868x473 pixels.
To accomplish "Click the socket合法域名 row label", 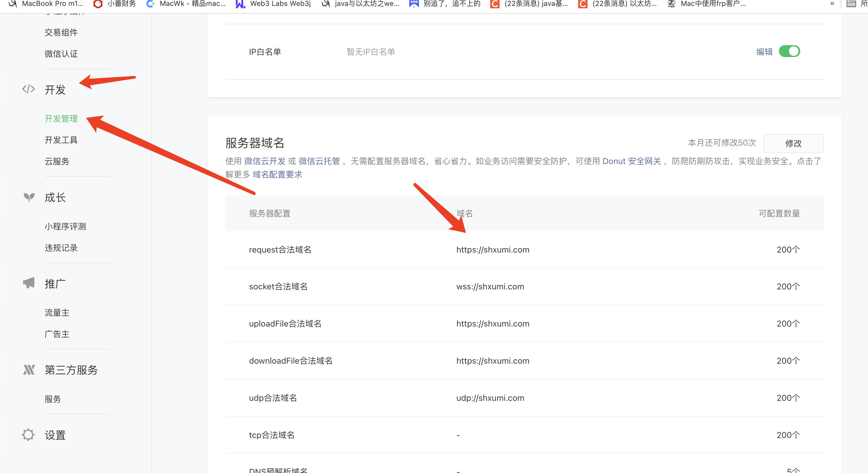I will click(278, 287).
